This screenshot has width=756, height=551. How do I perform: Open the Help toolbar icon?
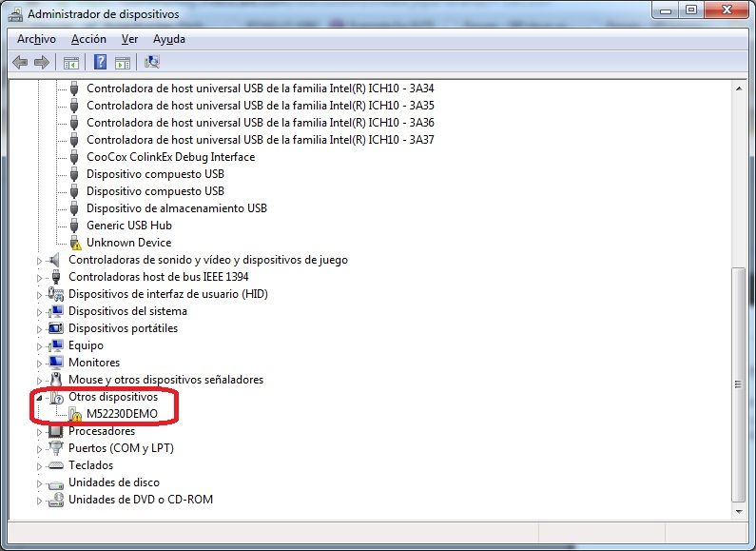(x=100, y=62)
